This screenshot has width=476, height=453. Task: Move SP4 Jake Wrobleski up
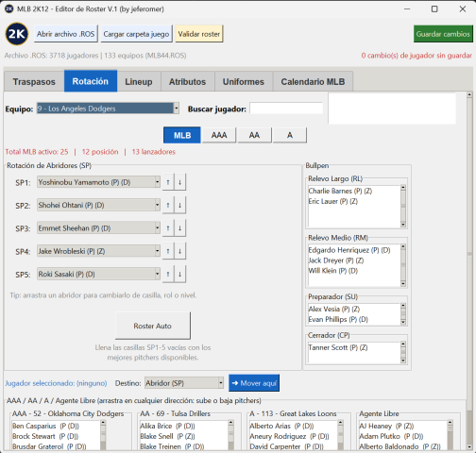click(x=168, y=251)
